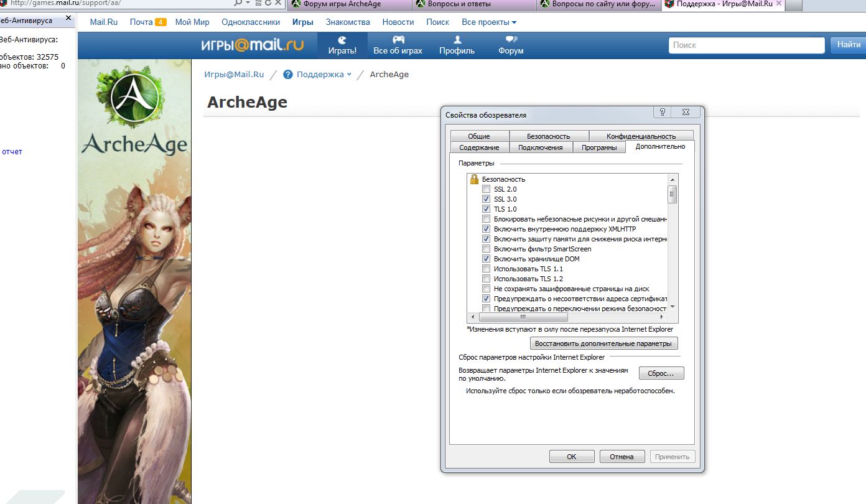Click the left arrow of the horizontal scrollbar
Screen dimensions: 866x504
pyautogui.click(x=473, y=317)
